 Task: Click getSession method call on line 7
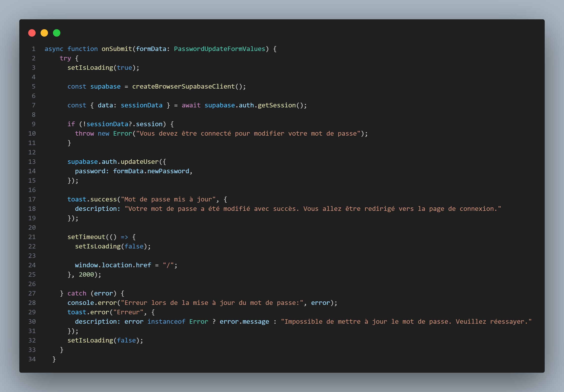click(x=277, y=105)
